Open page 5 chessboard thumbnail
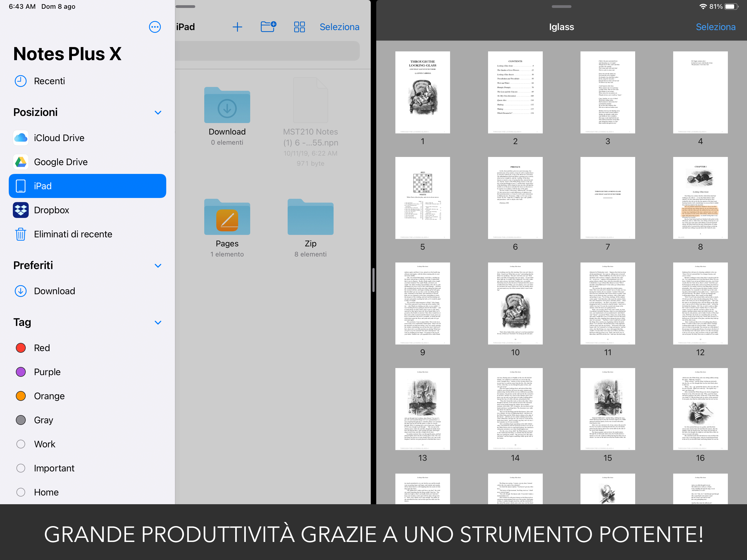This screenshot has height=560, width=747. [422, 198]
